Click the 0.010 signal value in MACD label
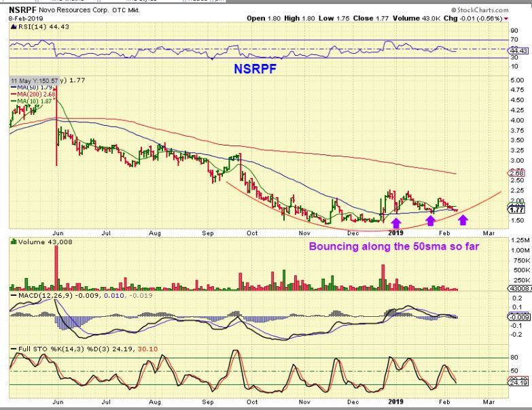This screenshot has height=410, width=532. click(x=113, y=296)
